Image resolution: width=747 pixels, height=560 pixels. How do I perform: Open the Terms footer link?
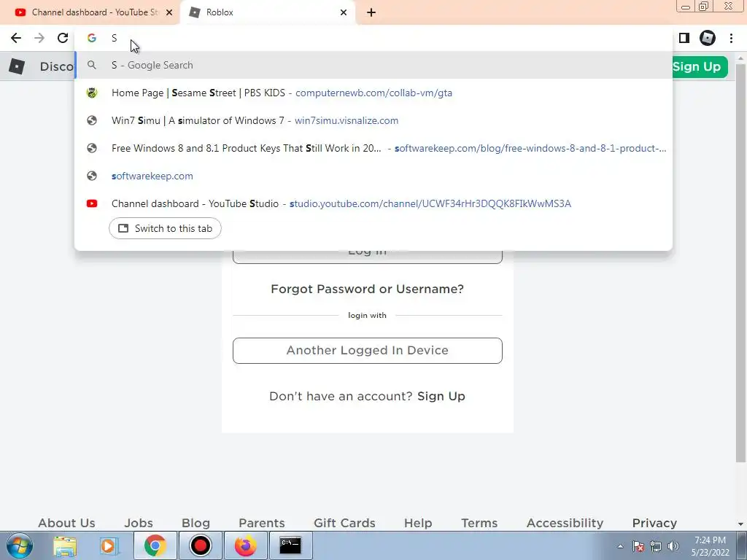(479, 523)
